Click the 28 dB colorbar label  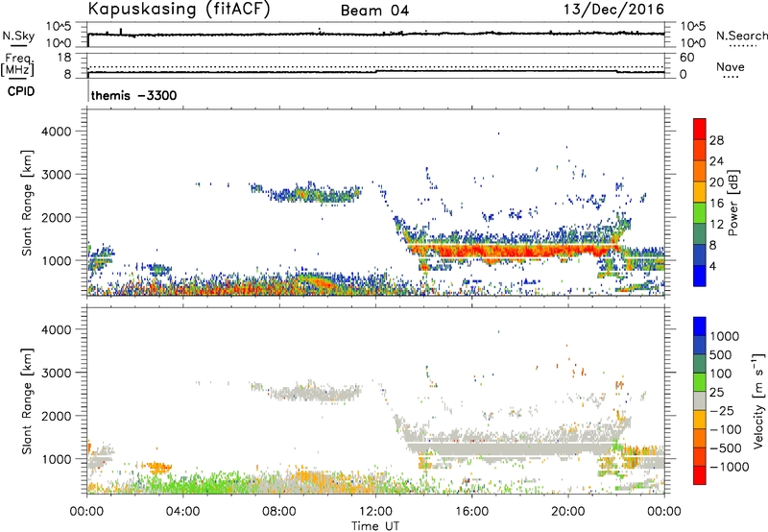tap(716, 140)
